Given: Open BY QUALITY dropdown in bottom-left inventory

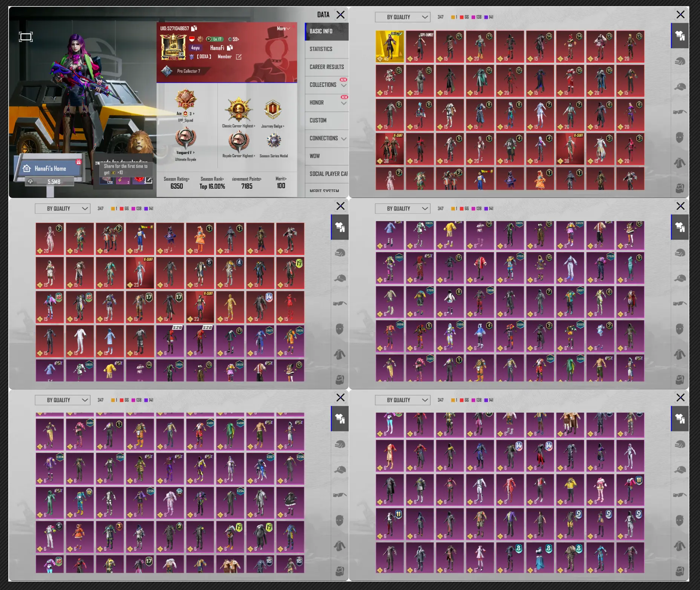Looking at the screenshot, I should 63,400.
